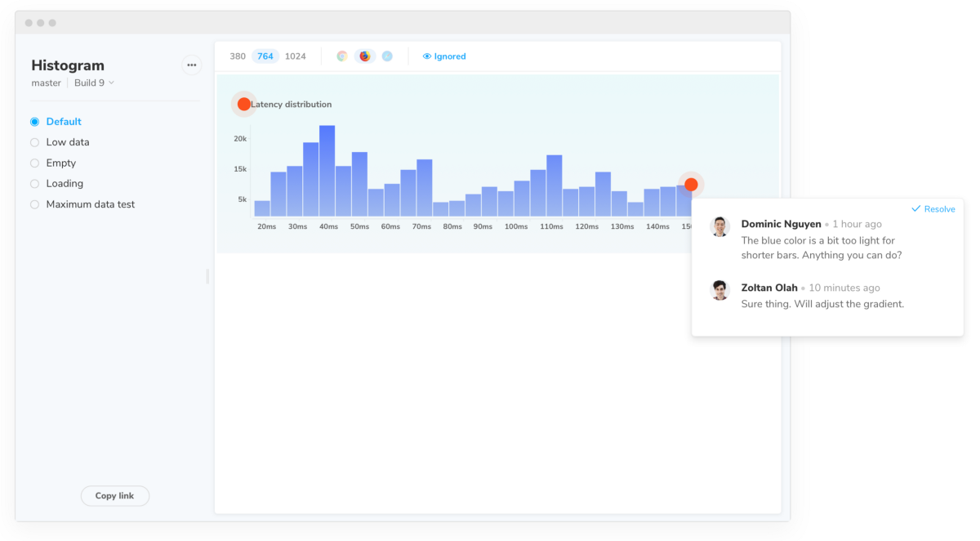The width and height of the screenshot is (980, 541).
Task: Click Dominic Nguyen's avatar
Action: [719, 226]
